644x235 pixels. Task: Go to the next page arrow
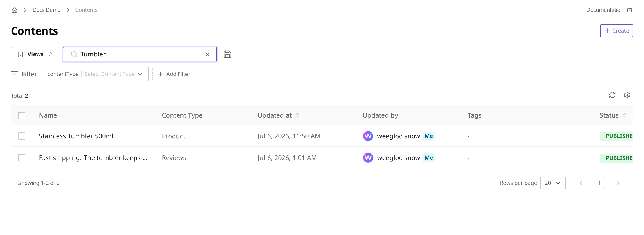[x=618, y=183]
